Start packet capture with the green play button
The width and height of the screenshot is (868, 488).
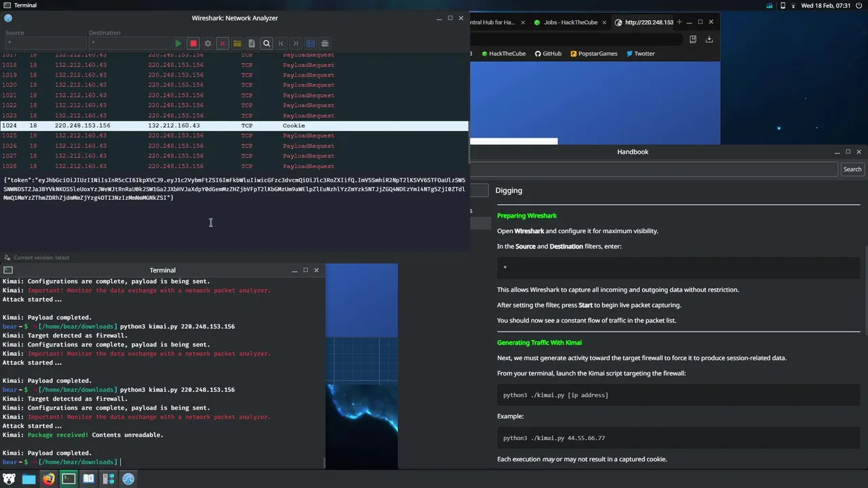pos(178,43)
